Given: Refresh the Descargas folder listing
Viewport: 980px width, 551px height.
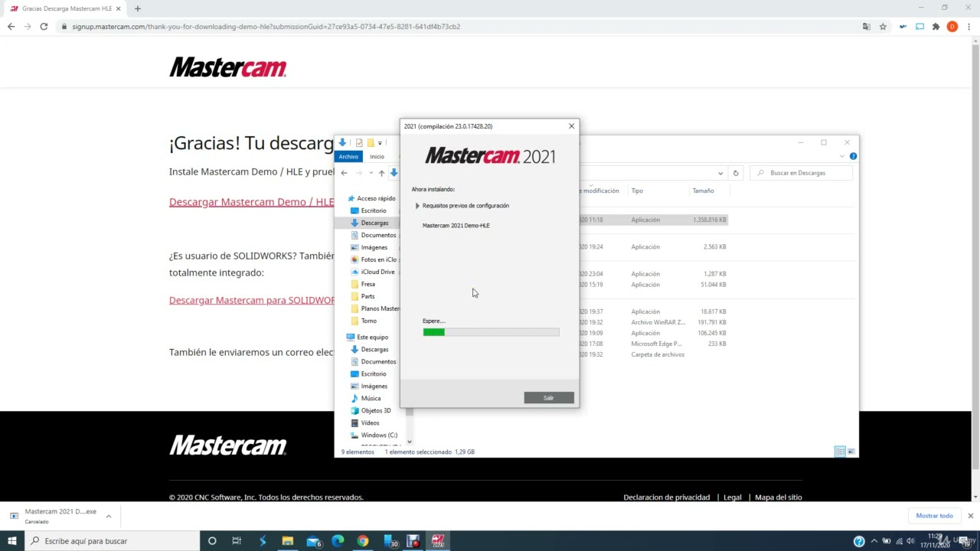Looking at the screenshot, I should (736, 173).
